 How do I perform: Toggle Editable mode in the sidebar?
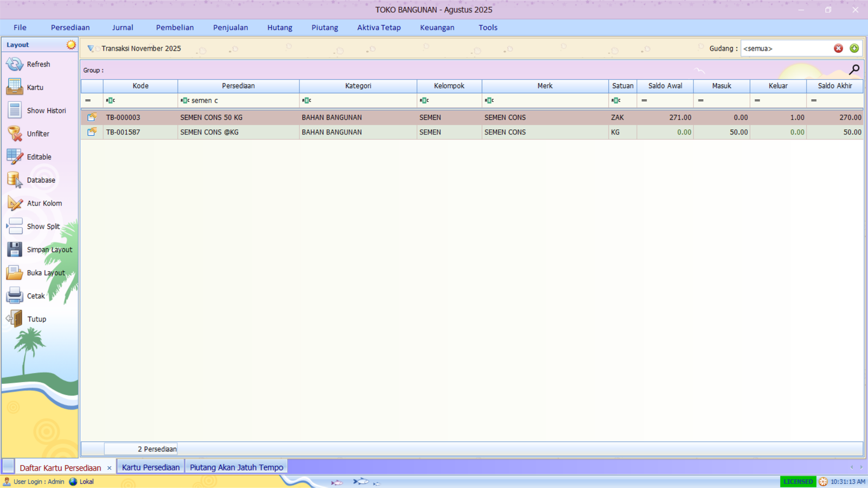pyautogui.click(x=14, y=156)
